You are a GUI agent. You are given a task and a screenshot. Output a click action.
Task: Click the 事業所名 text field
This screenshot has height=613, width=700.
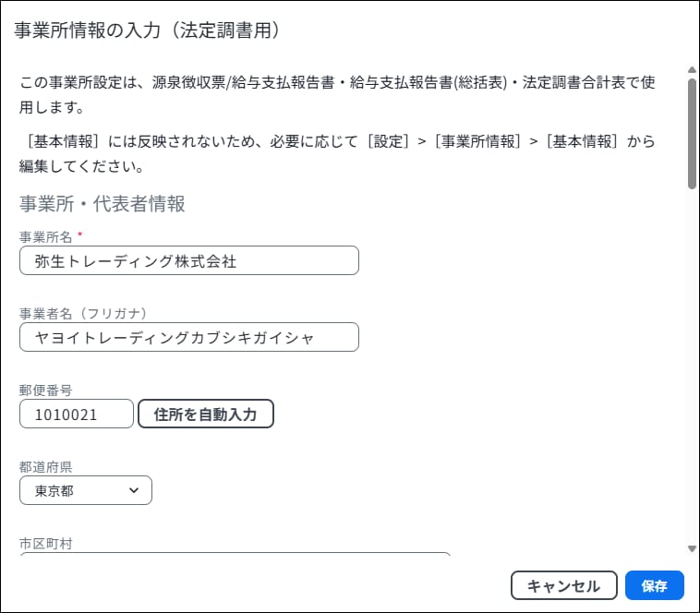(188, 261)
